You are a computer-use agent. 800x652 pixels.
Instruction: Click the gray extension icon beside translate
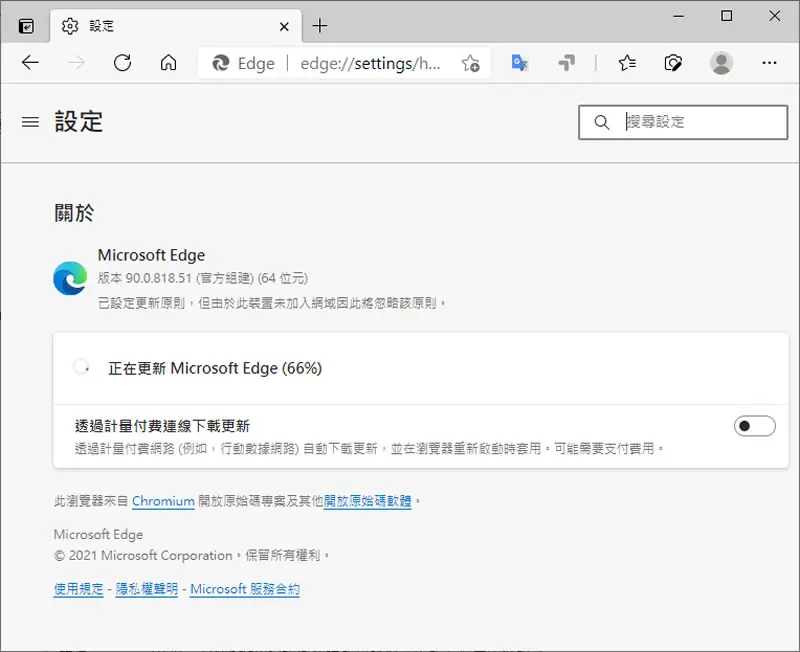566,63
